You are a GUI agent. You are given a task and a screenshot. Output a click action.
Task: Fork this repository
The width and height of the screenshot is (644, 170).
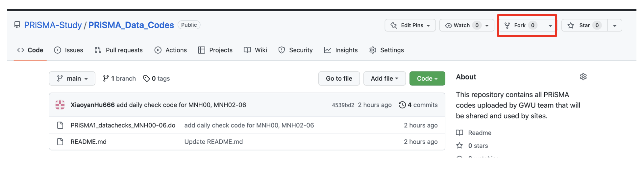pyautogui.click(x=520, y=25)
